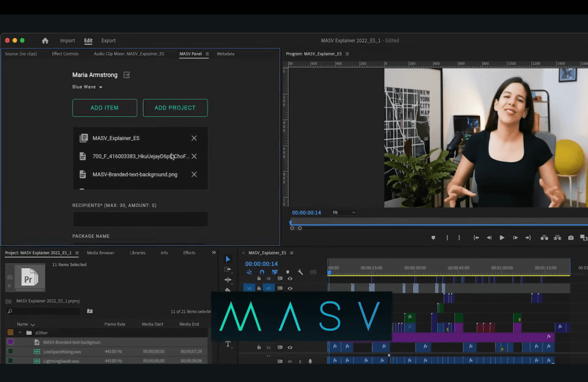588x382 pixels.
Task: Toggle lock on bottom track V1
Action: 259,348
